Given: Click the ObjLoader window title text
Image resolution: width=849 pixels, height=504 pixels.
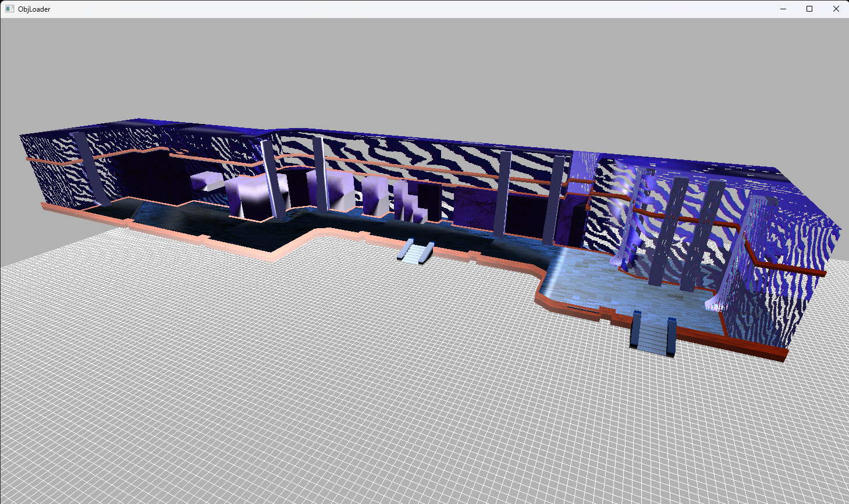Looking at the screenshot, I should (34, 9).
